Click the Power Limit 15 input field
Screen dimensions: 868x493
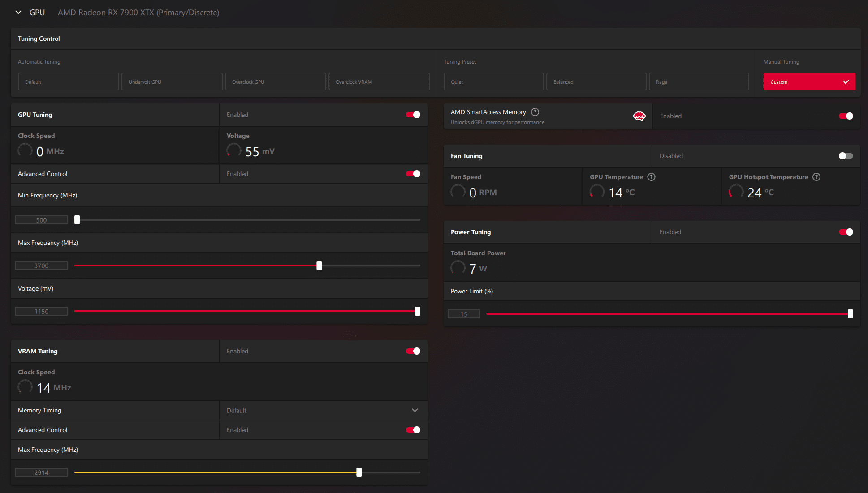(x=464, y=314)
